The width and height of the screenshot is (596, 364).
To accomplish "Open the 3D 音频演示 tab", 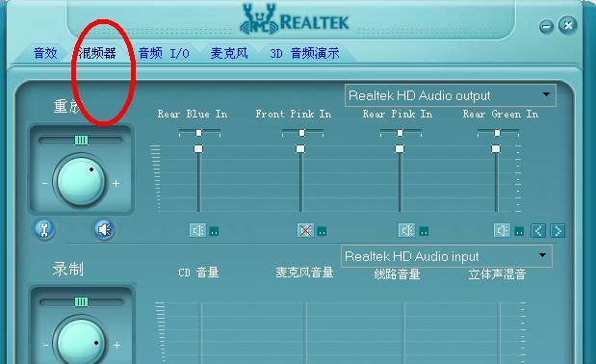I will coord(304,53).
